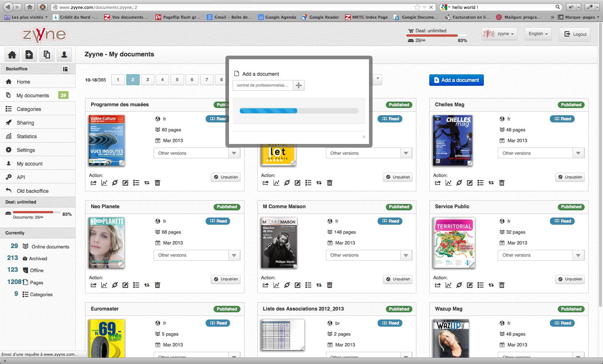Click the add-document plus icon in the toolbar
Viewport: 603px width, 364px height.
click(x=29, y=55)
